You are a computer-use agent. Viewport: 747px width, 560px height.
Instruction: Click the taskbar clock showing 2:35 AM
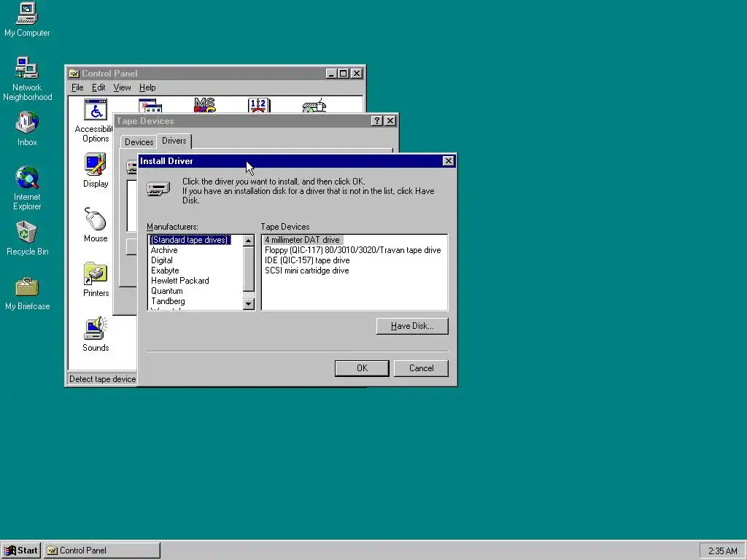point(722,551)
